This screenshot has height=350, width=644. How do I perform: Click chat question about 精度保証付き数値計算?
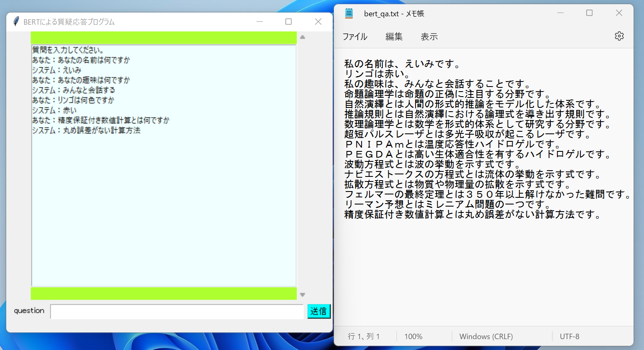coord(101,120)
